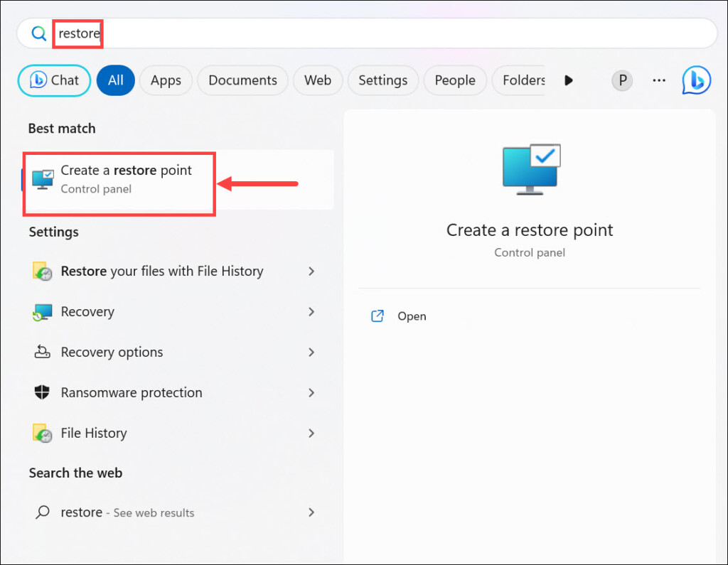Click the search magnifier icon in search box

coord(38,33)
